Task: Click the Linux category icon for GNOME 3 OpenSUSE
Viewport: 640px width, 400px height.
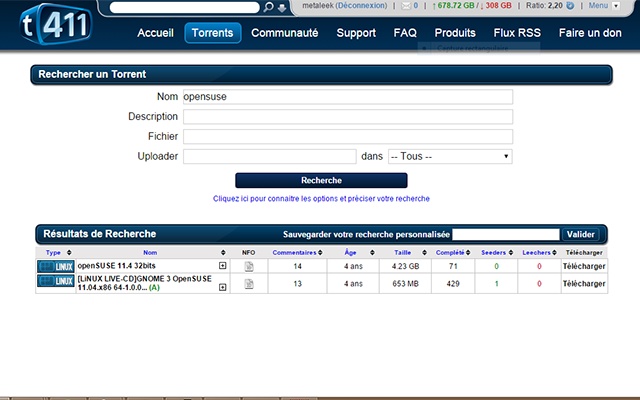Action: pyautogui.click(x=56, y=281)
